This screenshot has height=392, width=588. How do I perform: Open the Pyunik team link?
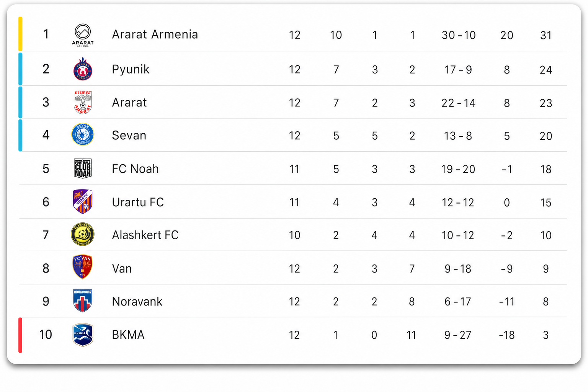(x=131, y=70)
